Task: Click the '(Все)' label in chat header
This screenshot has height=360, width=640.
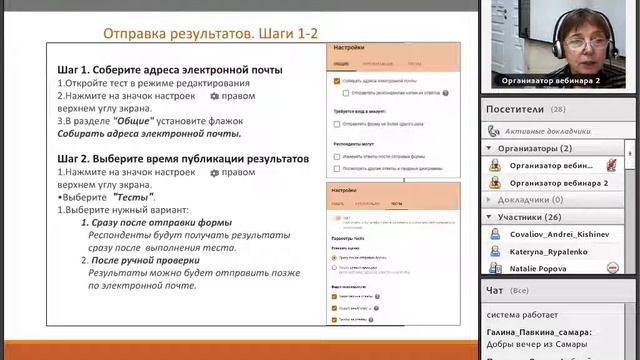Action: click(x=519, y=291)
